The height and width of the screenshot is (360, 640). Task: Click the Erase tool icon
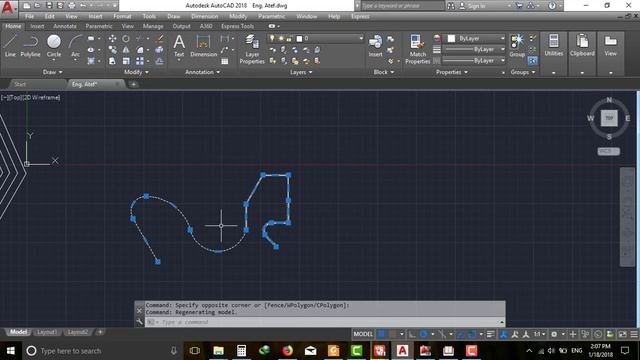pyautogui.click(x=160, y=39)
